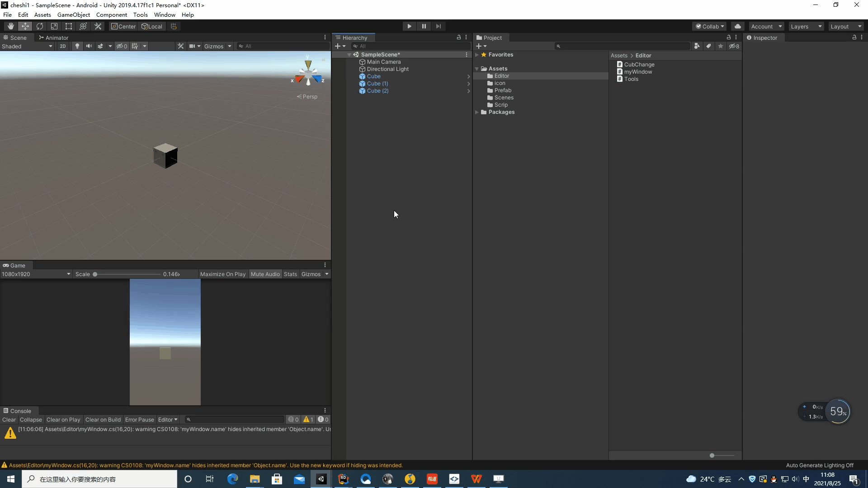Select the Rect transform tool
The image size is (868, 488).
[x=69, y=26]
